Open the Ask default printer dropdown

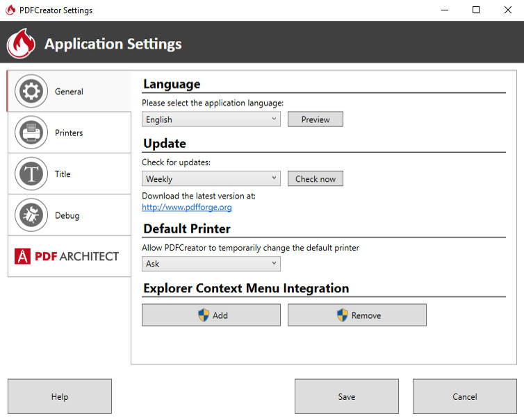click(211, 264)
